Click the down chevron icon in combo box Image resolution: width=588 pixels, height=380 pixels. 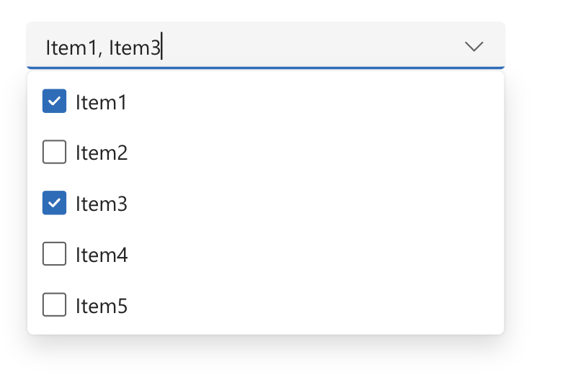(x=473, y=47)
